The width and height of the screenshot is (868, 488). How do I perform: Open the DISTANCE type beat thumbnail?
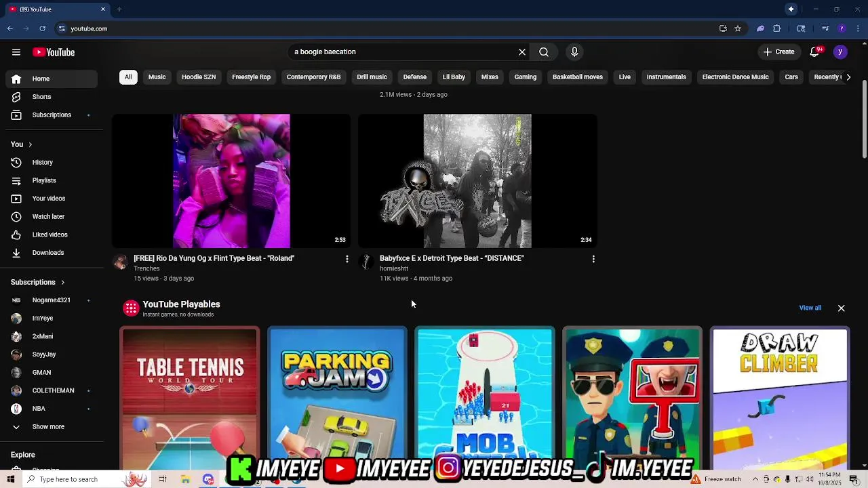coord(477,181)
